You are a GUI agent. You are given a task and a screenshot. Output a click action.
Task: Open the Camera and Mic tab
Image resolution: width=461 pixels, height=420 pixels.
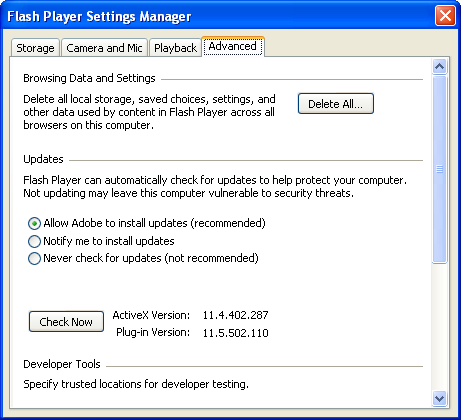(x=104, y=48)
